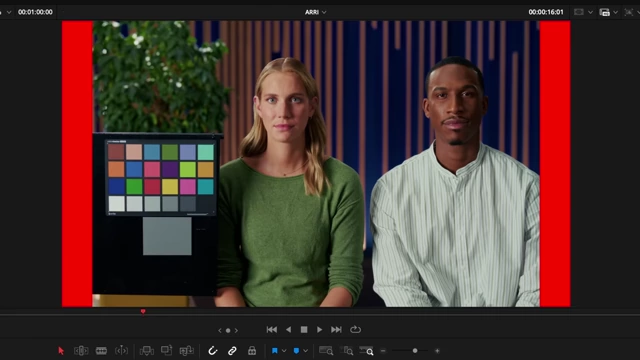This screenshot has width=640, height=360.
Task: Toggle the viewer fullscreen expand icon
Action: [x=629, y=12]
